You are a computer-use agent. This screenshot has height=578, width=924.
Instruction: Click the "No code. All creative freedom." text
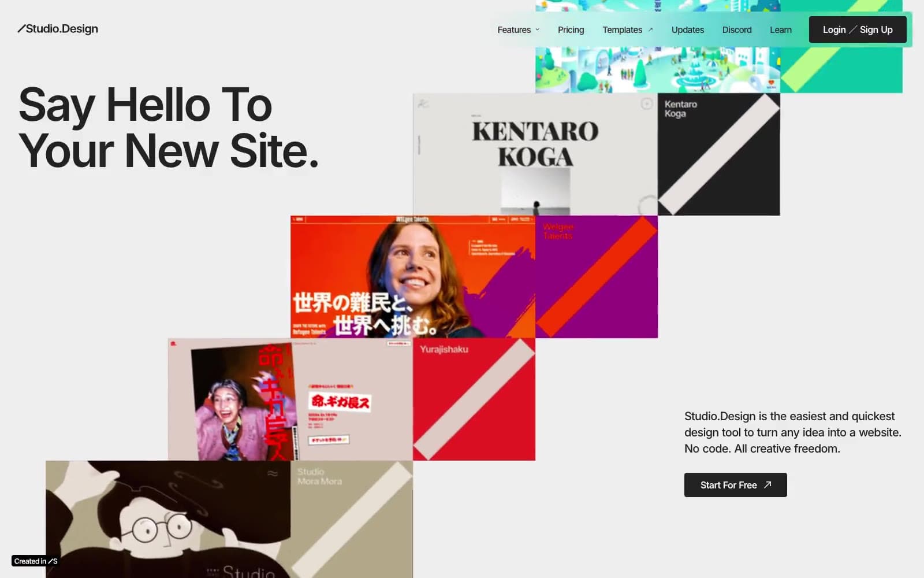(x=762, y=449)
